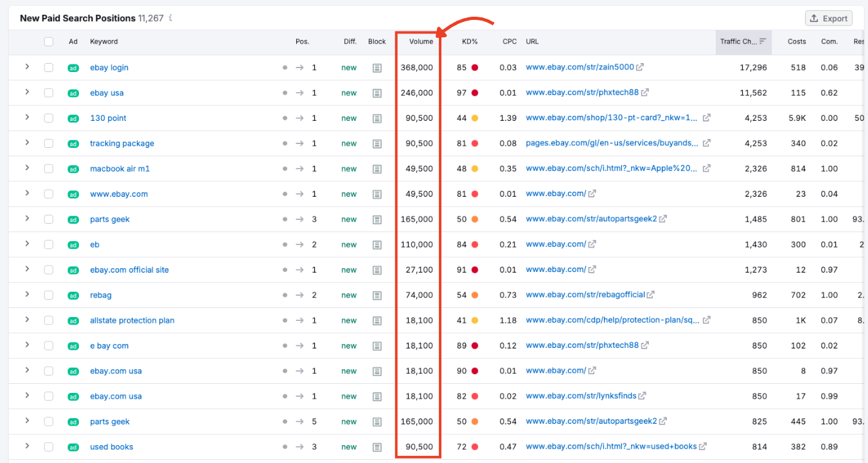This screenshot has height=463, width=868.
Task: Toggle the select-all checkbox in the header
Action: 48,41
